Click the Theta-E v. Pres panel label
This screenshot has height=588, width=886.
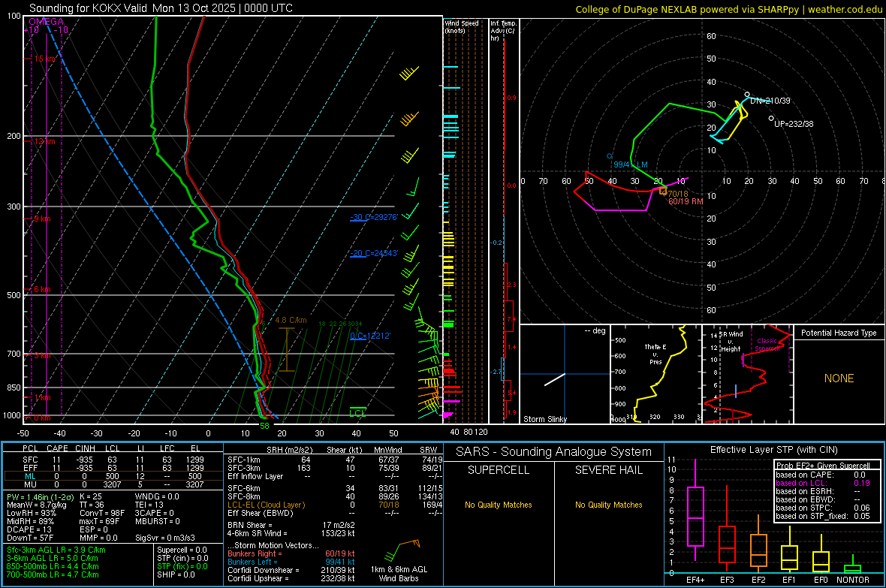pyautogui.click(x=655, y=354)
